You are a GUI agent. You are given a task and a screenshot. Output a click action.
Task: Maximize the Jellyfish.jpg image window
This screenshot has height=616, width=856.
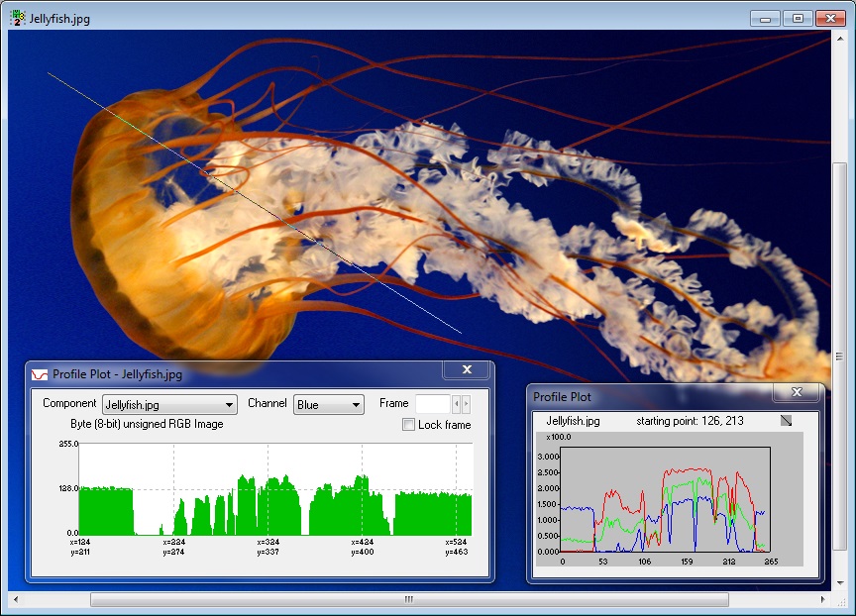coord(797,18)
